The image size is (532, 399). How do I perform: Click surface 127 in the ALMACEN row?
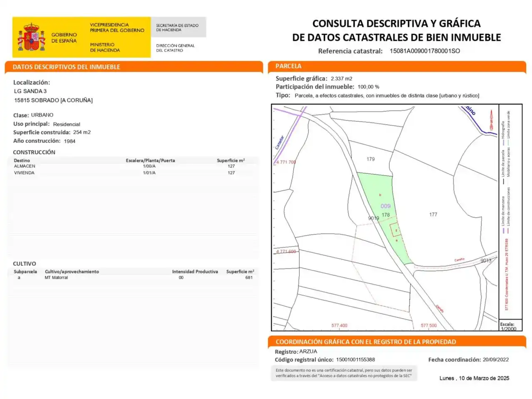(231, 166)
